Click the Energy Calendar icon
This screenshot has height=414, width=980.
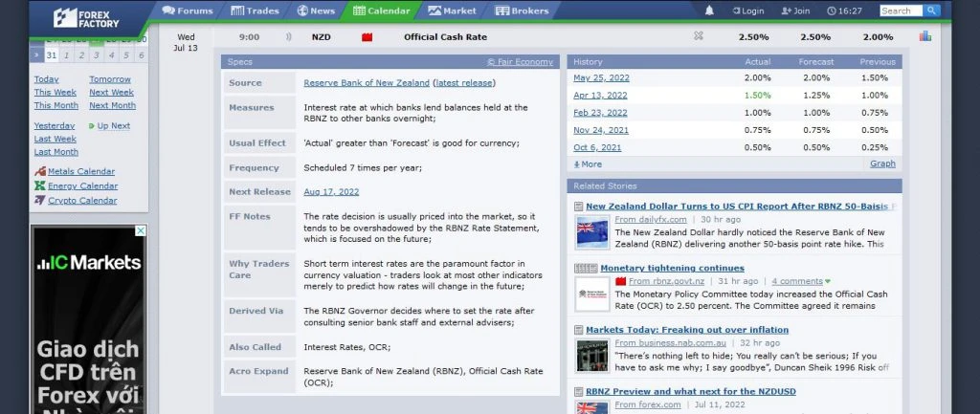point(40,185)
